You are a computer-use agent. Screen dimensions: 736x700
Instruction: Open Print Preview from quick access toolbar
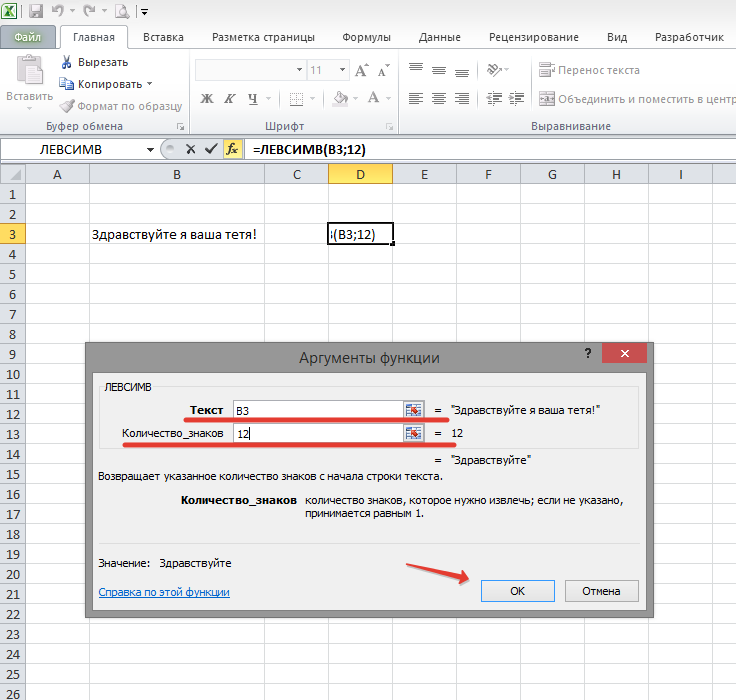pyautogui.click(x=122, y=11)
